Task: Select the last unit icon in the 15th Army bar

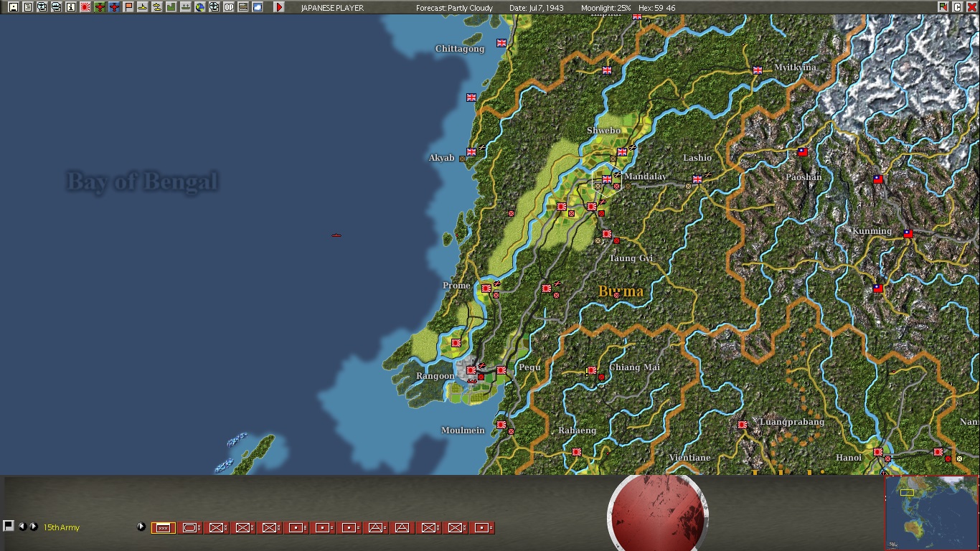Action: click(482, 528)
